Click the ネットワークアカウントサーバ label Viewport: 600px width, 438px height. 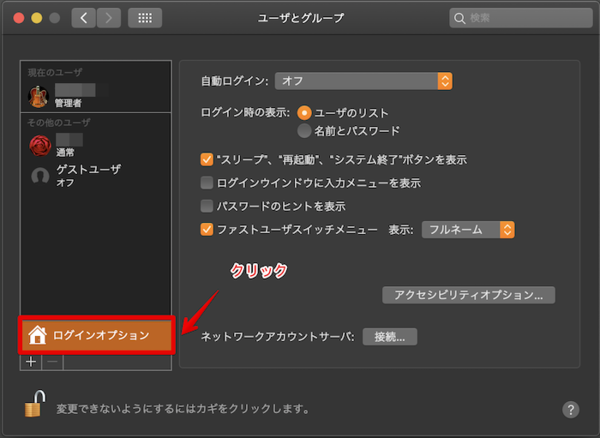coord(277,337)
